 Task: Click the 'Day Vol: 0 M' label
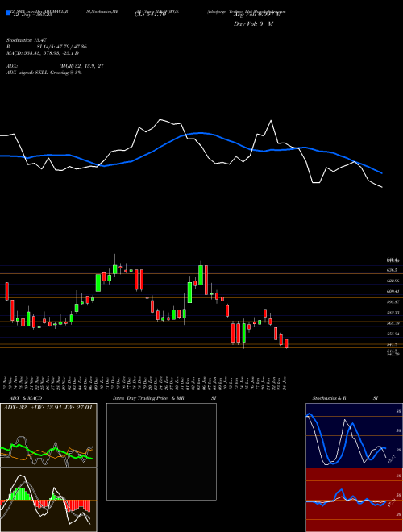tap(253, 23)
